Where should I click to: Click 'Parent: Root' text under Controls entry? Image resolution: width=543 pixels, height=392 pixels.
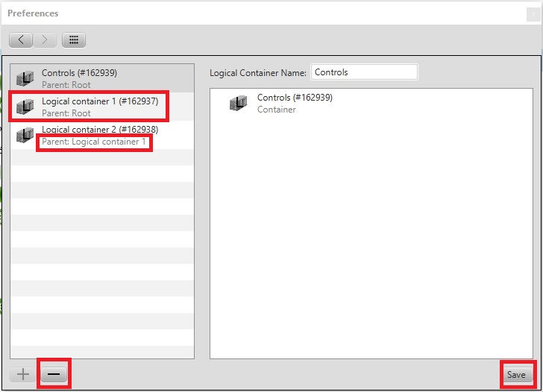click(66, 85)
